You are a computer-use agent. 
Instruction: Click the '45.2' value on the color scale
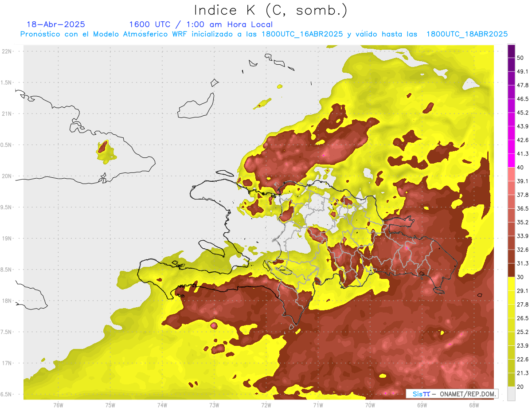click(x=523, y=113)
